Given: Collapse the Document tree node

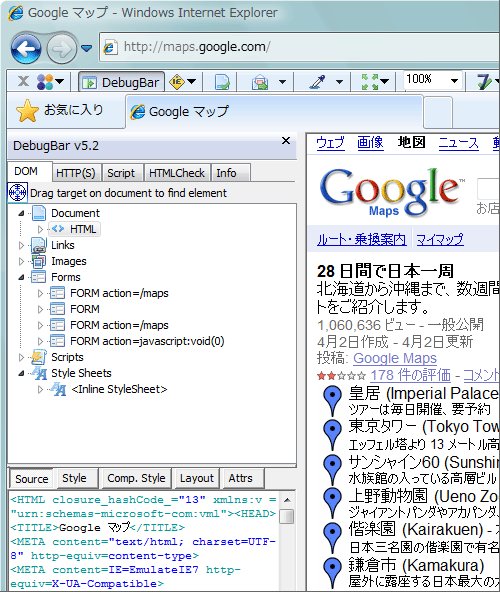Looking at the screenshot, I should 22,214.
